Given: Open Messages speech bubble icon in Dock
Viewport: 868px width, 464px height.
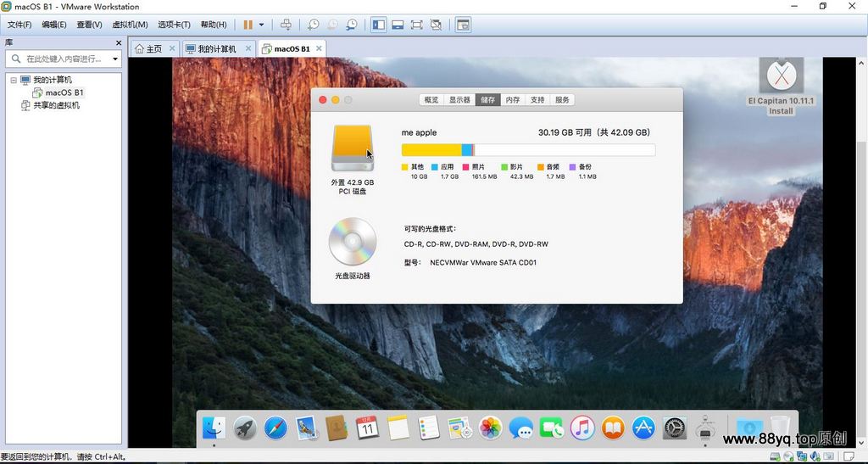Looking at the screenshot, I should 521,428.
